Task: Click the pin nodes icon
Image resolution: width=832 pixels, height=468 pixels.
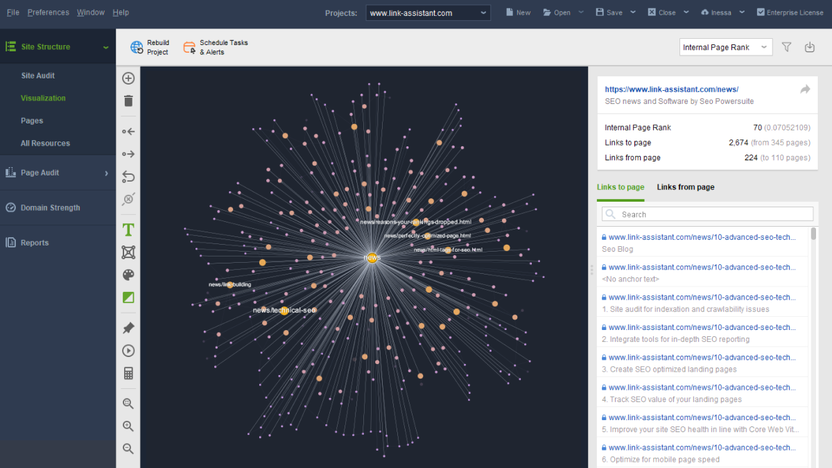Action: pos(128,328)
